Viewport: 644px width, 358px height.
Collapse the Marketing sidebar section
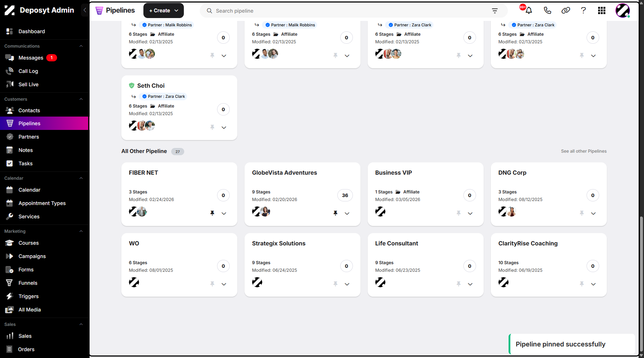tap(81, 231)
